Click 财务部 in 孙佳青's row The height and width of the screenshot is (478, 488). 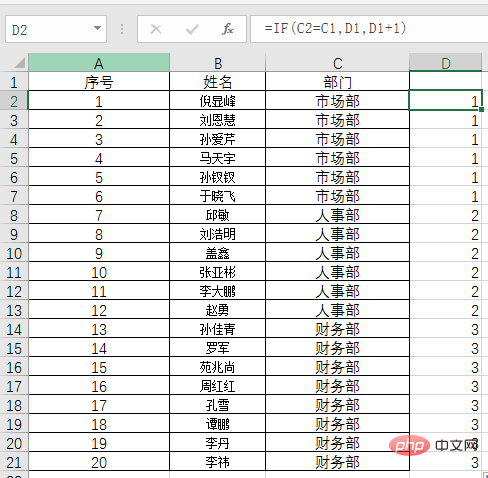(x=337, y=328)
